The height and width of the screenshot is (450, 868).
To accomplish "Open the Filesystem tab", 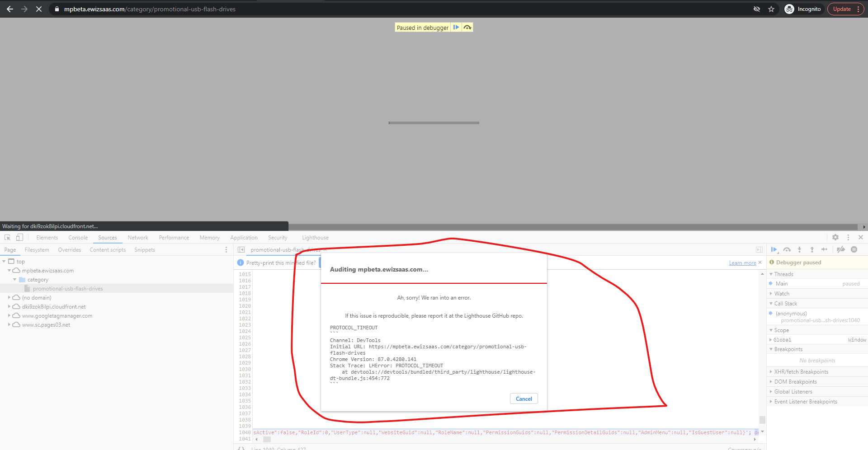I will point(37,249).
